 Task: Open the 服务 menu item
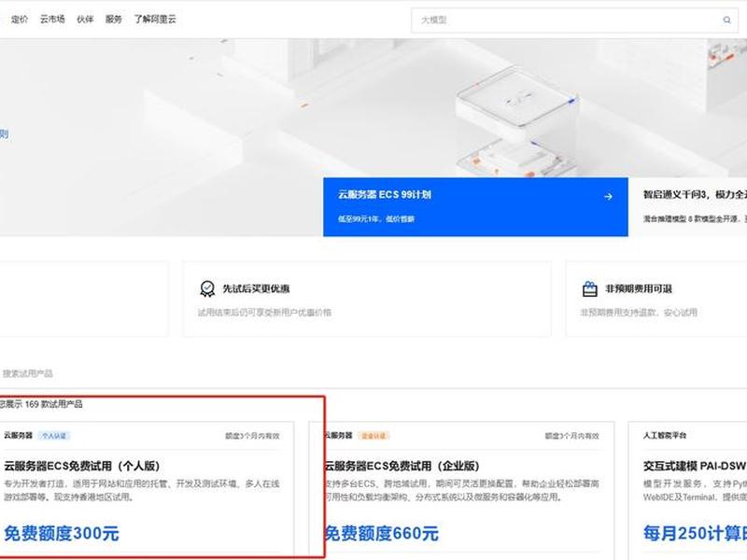tap(113, 19)
